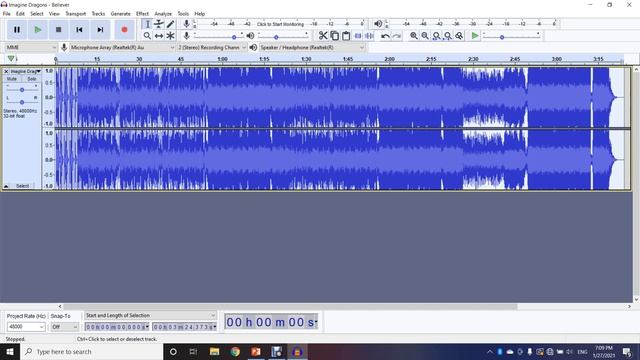The image size is (640, 360).
Task: Stop playback with the Stop button
Action: (58, 29)
